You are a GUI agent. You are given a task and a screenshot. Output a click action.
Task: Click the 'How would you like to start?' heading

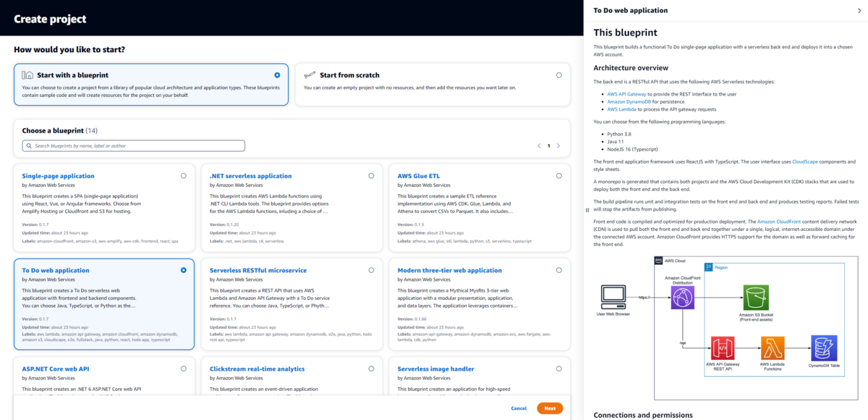(69, 49)
